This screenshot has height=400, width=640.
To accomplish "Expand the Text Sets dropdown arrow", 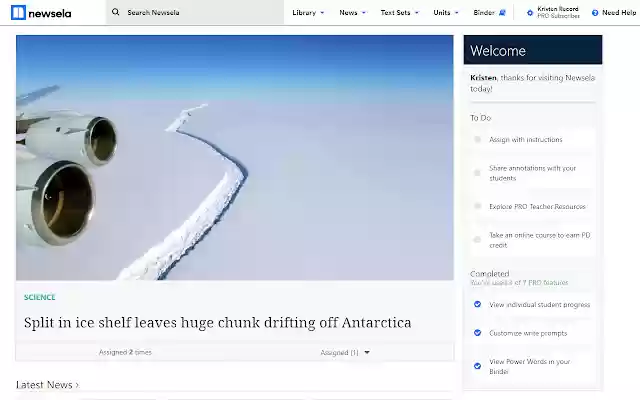I will point(417,13).
